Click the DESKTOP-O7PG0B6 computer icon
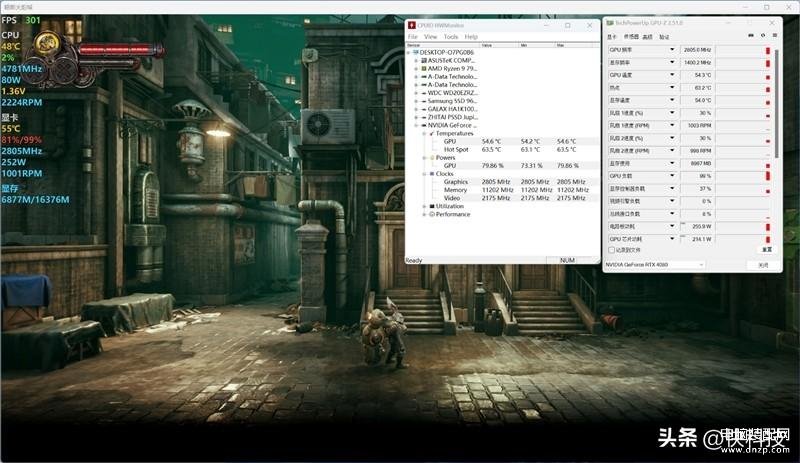 click(x=415, y=53)
